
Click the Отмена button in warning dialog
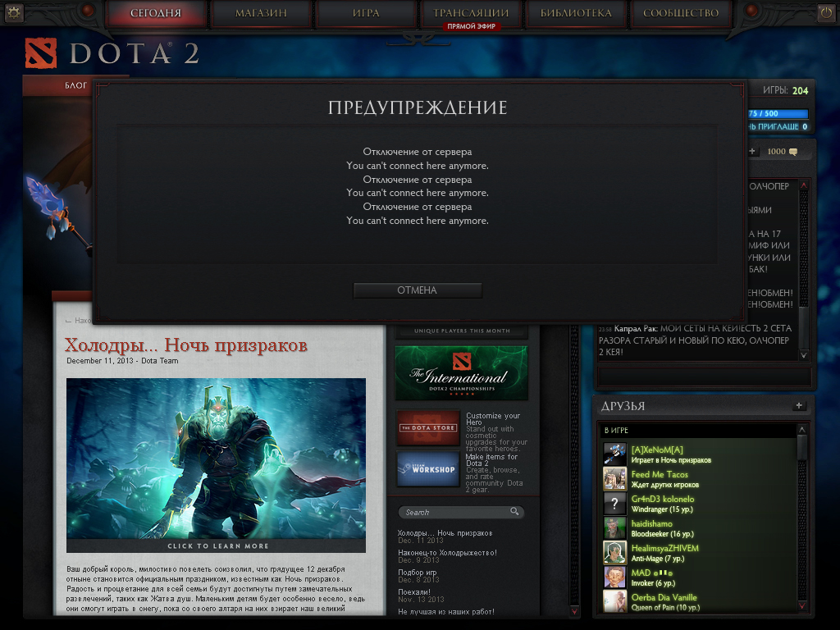[418, 290]
